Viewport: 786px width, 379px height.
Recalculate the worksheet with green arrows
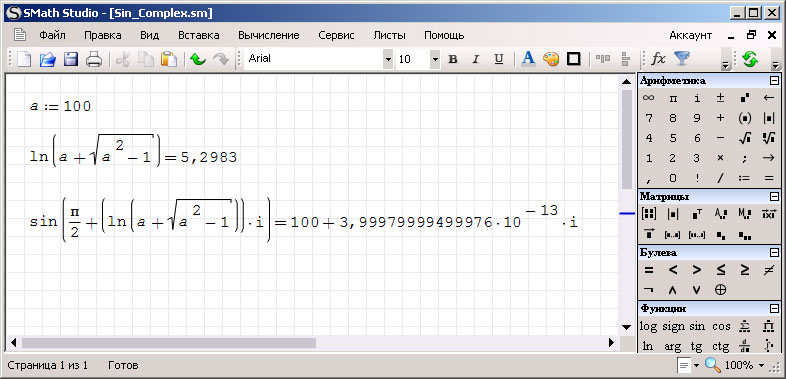pos(749,59)
